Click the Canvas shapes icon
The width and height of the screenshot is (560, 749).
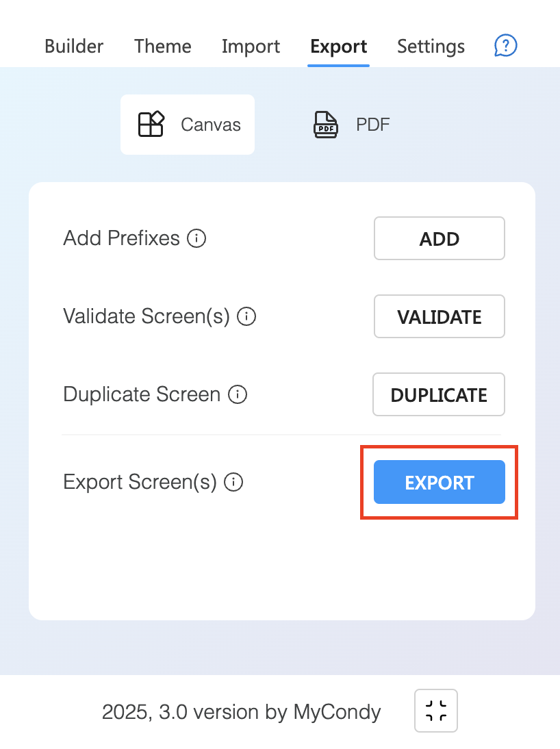[151, 124]
